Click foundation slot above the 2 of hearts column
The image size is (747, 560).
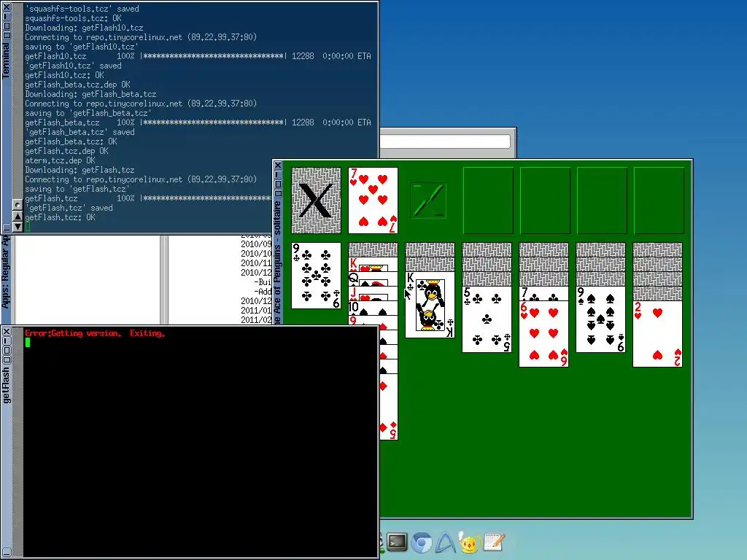click(x=659, y=200)
